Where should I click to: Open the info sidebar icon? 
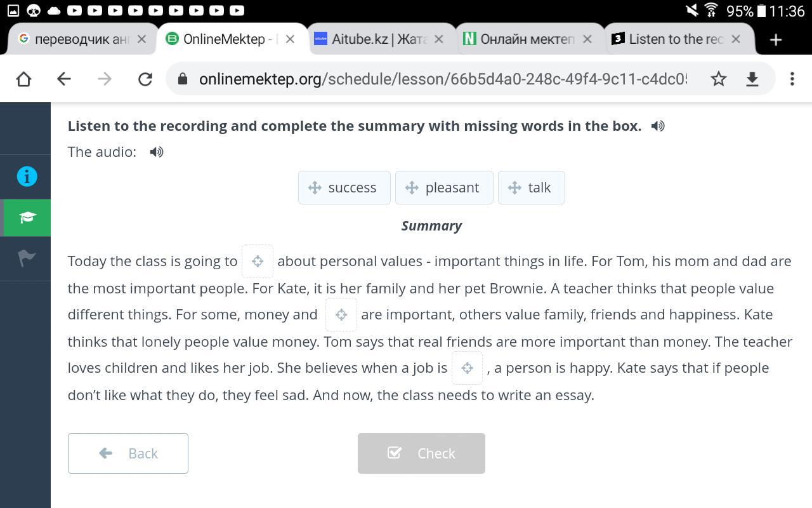[x=27, y=177]
